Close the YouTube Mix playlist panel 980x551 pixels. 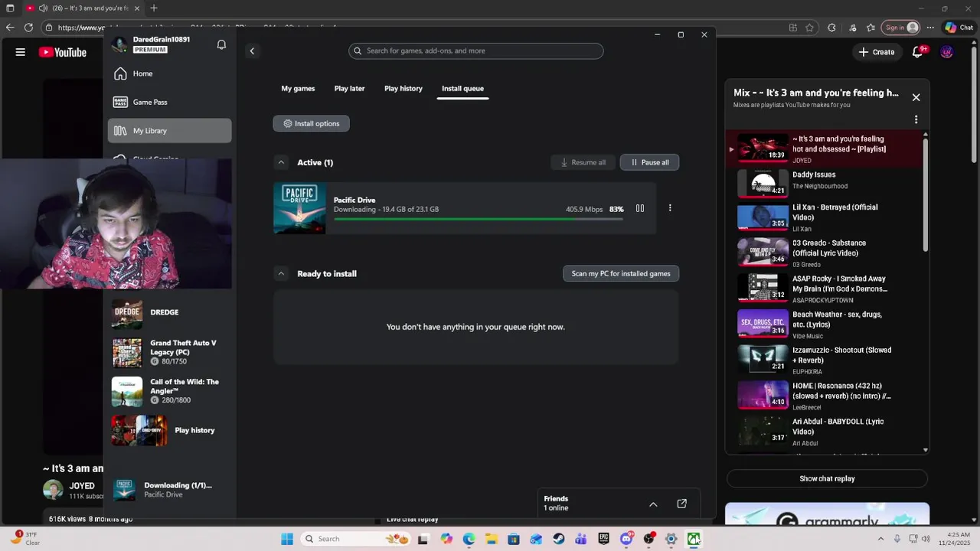(x=916, y=97)
